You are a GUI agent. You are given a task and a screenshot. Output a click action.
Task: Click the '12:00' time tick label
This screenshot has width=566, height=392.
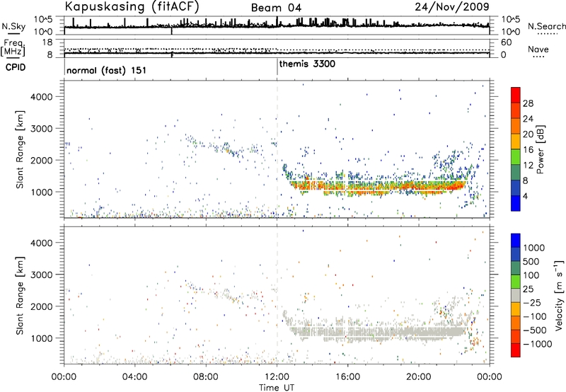277,377
